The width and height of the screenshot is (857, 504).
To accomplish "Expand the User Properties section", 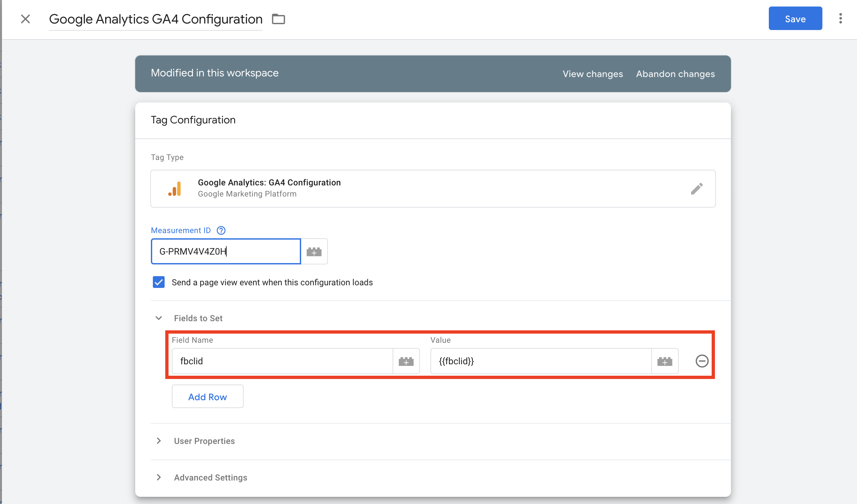I will [x=158, y=441].
